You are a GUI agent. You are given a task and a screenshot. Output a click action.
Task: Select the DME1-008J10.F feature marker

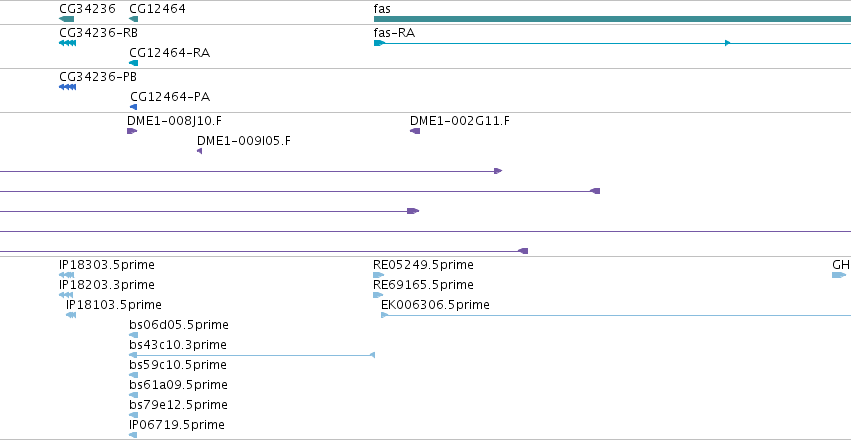coord(132,131)
